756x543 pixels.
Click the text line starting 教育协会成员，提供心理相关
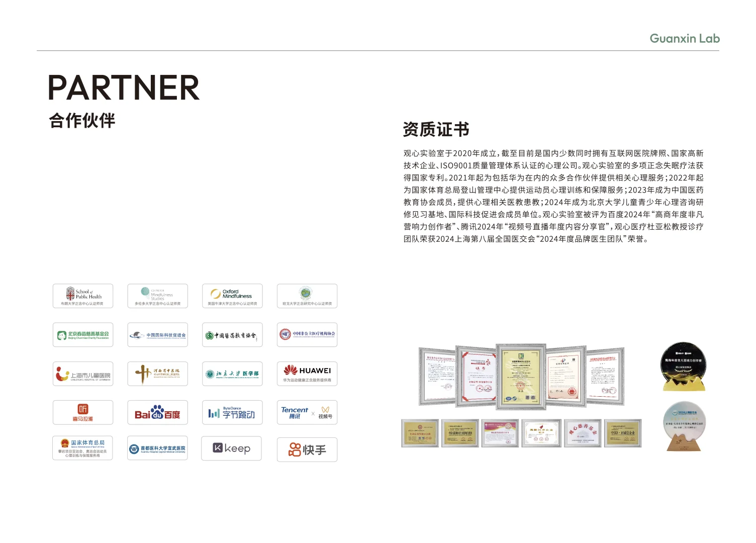tap(553, 202)
